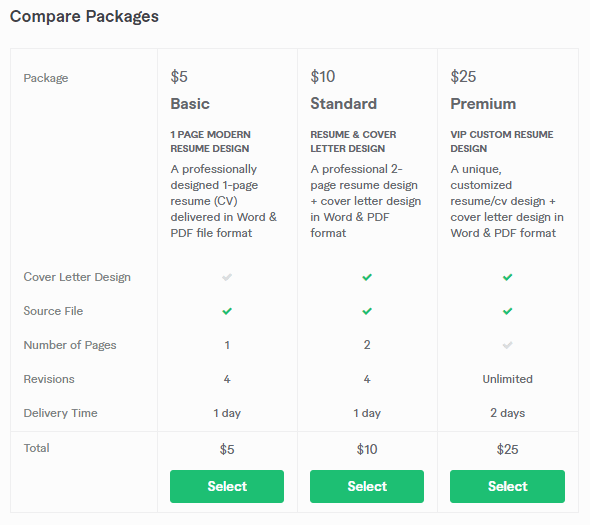Image resolution: width=590 pixels, height=525 pixels.
Task: Click the Source File checkmark for Standard
Action: point(367,311)
